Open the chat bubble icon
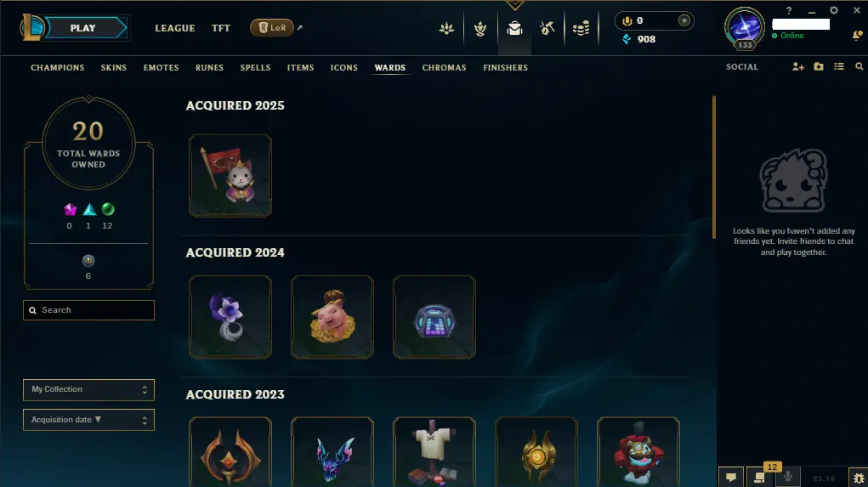The width and height of the screenshot is (868, 487). point(731,477)
